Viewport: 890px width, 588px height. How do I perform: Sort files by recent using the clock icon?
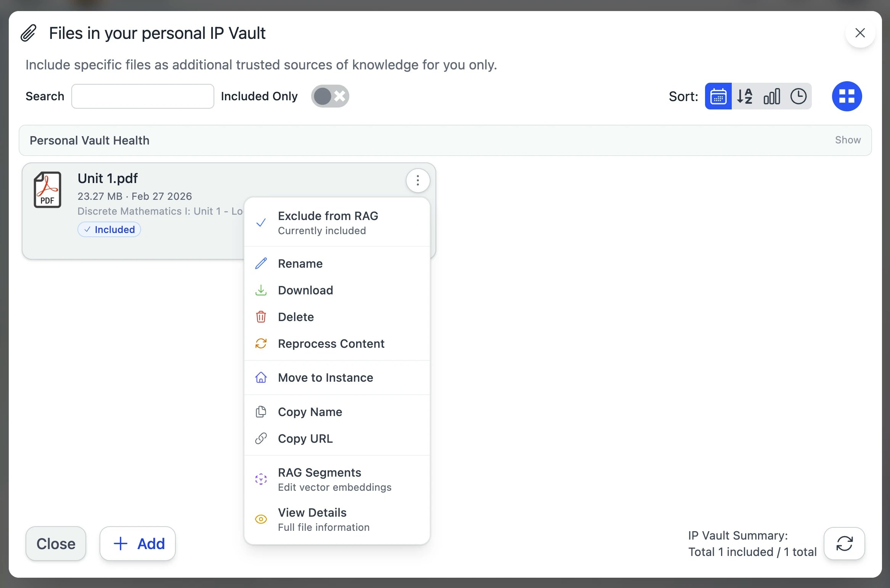coord(799,96)
